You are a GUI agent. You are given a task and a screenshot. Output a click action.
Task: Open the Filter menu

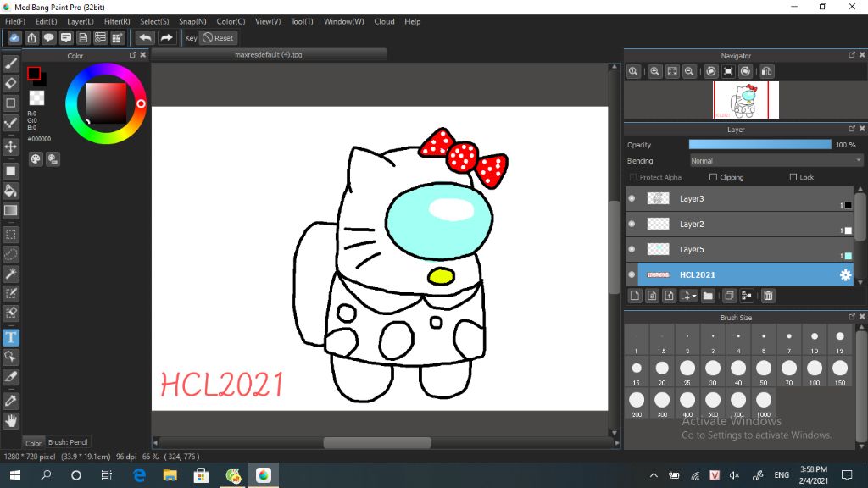[x=117, y=21]
